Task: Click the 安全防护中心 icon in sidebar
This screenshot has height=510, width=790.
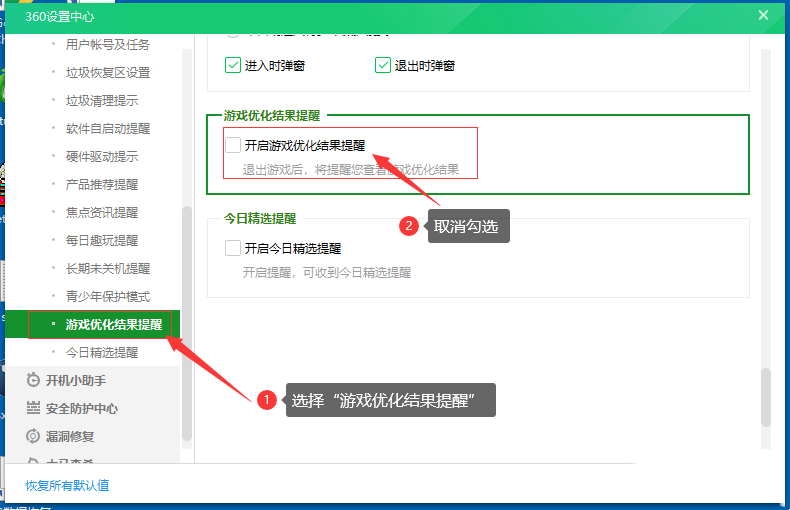Action: [33, 408]
